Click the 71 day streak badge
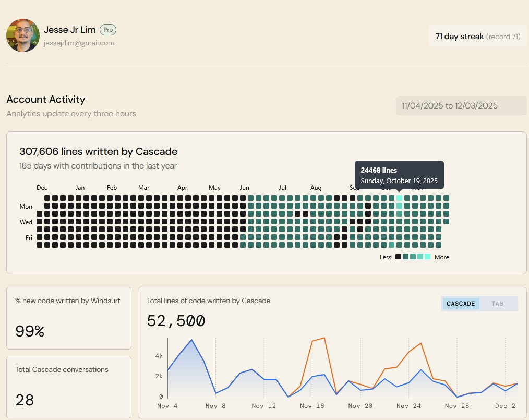This screenshot has width=529, height=420. 478,36
